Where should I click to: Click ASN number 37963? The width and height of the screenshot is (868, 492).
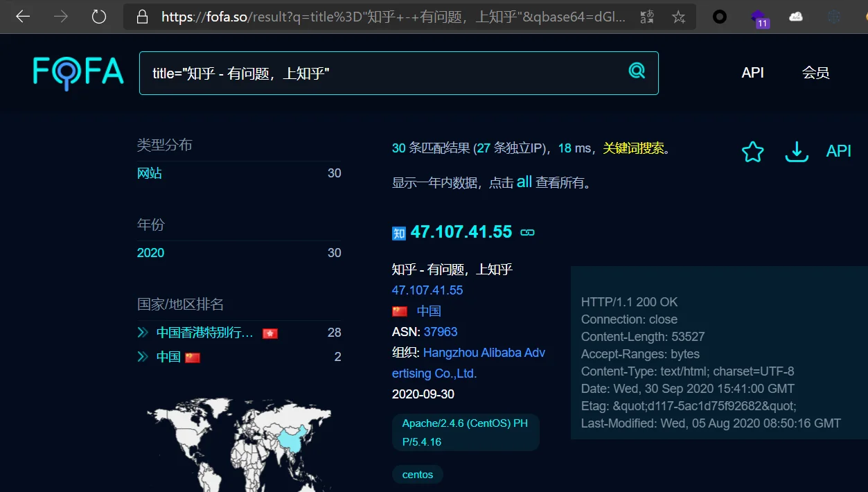(441, 332)
